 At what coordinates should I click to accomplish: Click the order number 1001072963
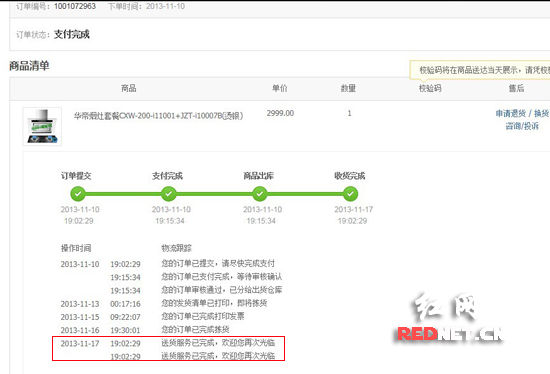[75, 6]
